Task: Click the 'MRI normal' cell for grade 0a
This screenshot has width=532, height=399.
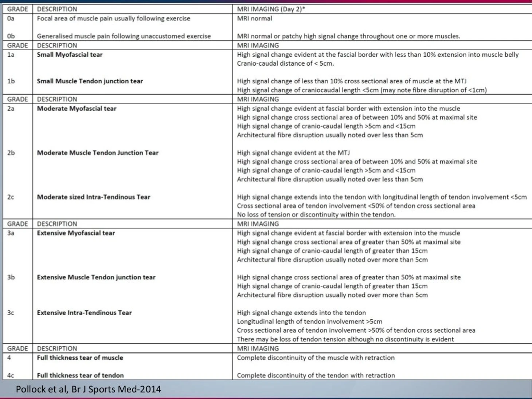Action: point(254,19)
